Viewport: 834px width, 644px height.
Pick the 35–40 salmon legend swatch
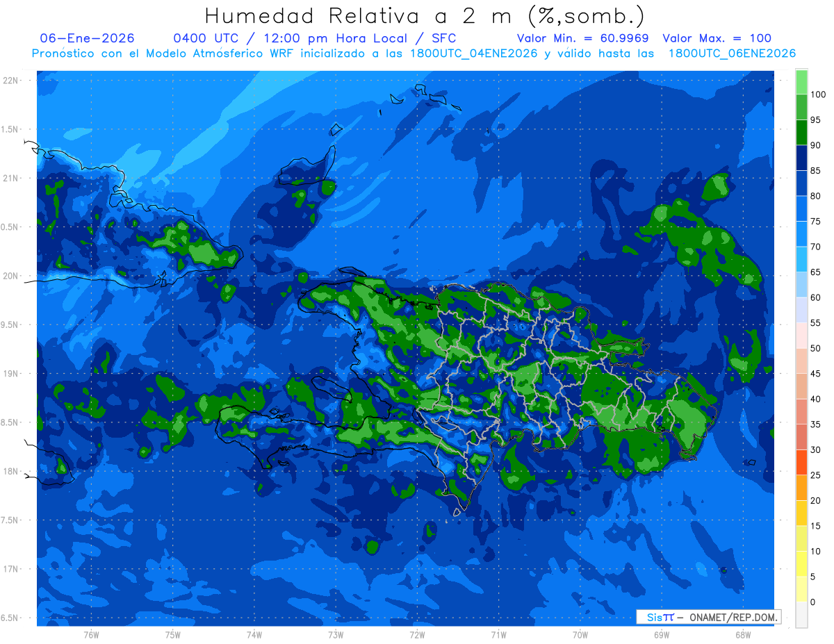point(801,411)
